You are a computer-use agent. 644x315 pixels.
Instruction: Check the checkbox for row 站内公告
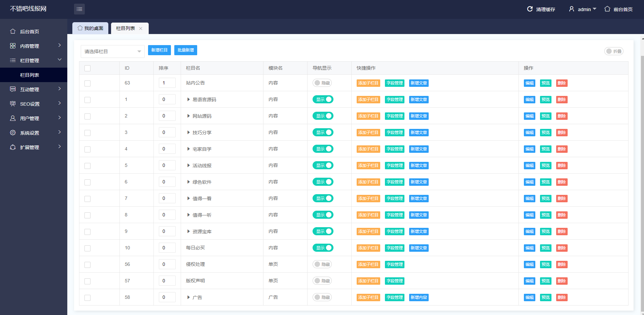tap(87, 83)
